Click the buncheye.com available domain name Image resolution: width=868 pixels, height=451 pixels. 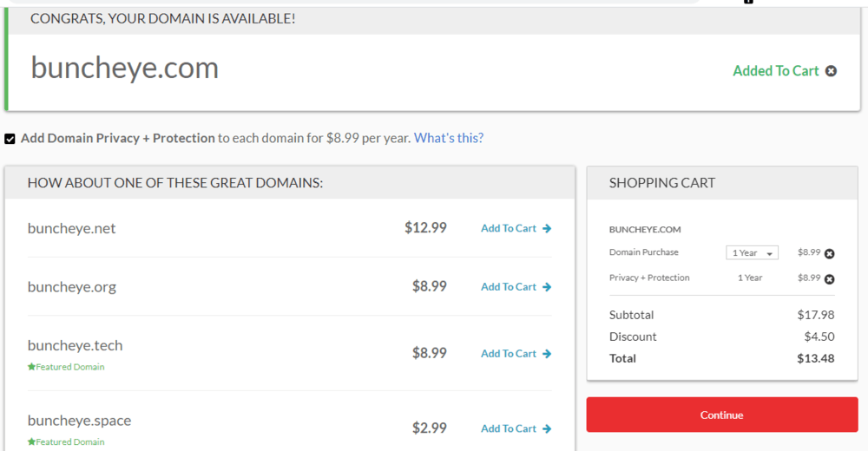click(x=125, y=69)
